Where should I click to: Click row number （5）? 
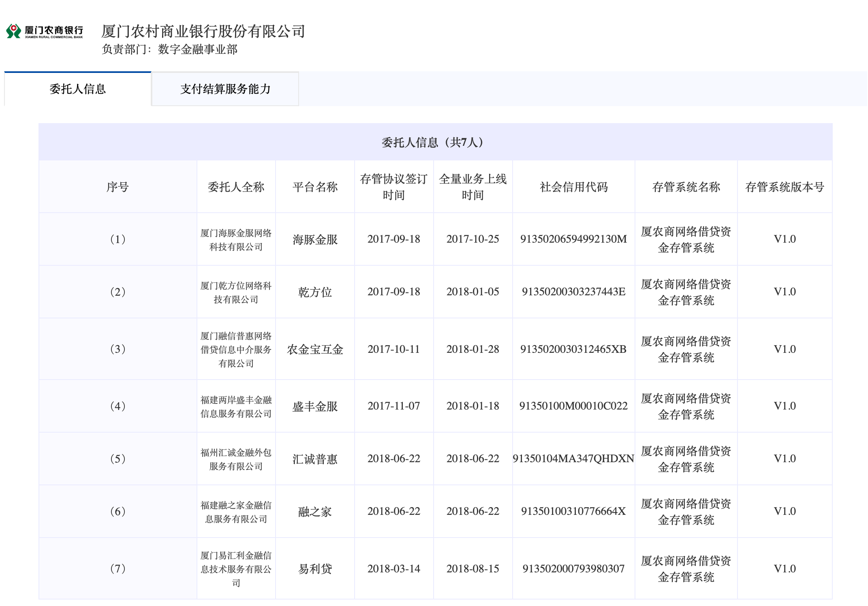pyautogui.click(x=118, y=459)
